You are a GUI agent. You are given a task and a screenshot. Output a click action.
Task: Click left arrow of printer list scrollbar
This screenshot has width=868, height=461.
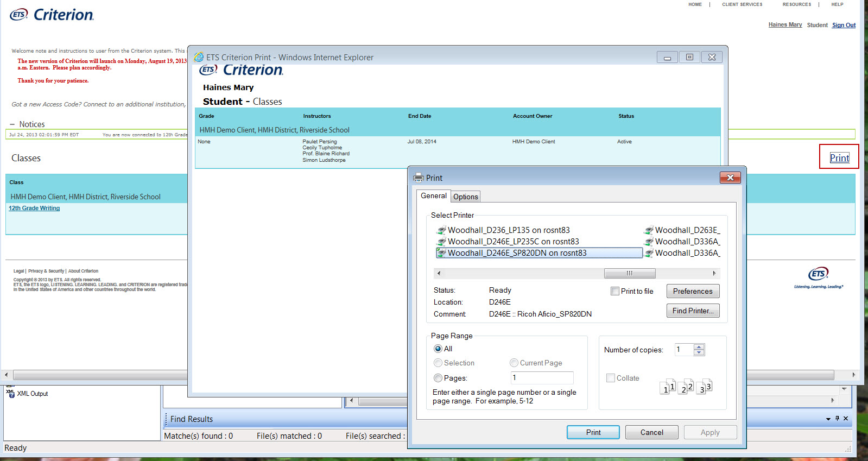pyautogui.click(x=439, y=273)
